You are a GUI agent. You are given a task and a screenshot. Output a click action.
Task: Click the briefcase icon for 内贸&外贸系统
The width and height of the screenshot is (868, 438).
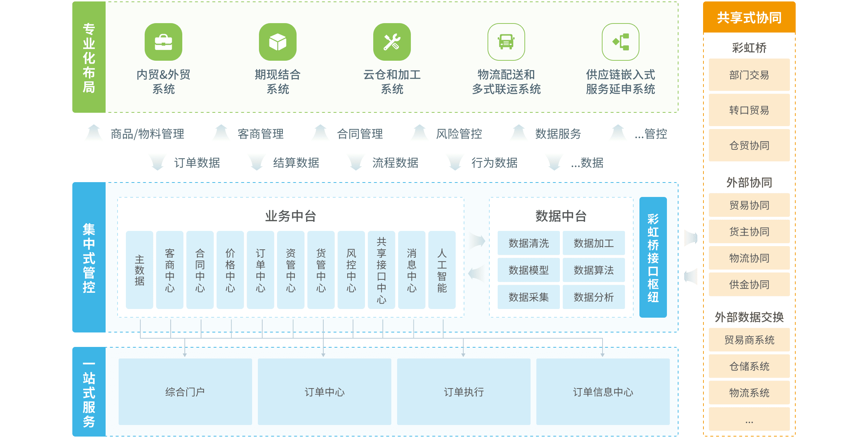[163, 42]
